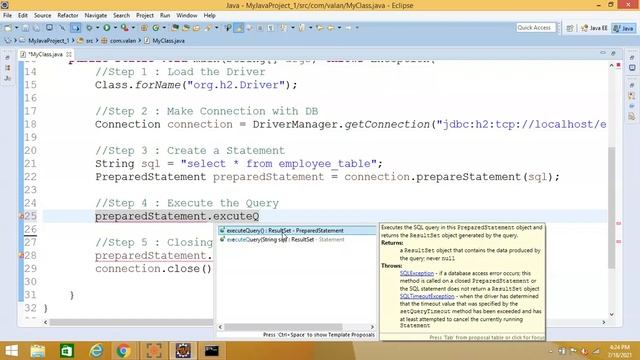Toggle the Mark Occurrences highlighter icon

(x=239, y=28)
